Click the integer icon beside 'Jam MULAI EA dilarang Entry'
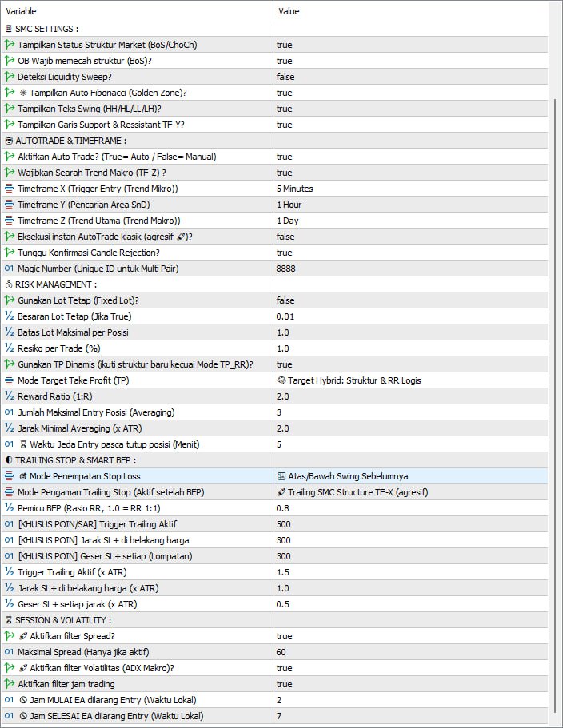Screen dimensions: 563x728 [x=10, y=700]
